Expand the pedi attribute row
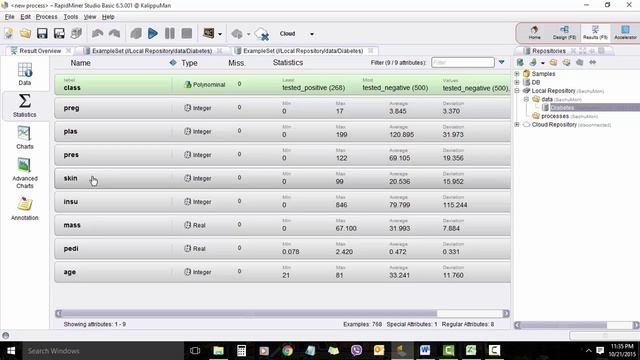The height and width of the screenshot is (360, 640). [282, 249]
